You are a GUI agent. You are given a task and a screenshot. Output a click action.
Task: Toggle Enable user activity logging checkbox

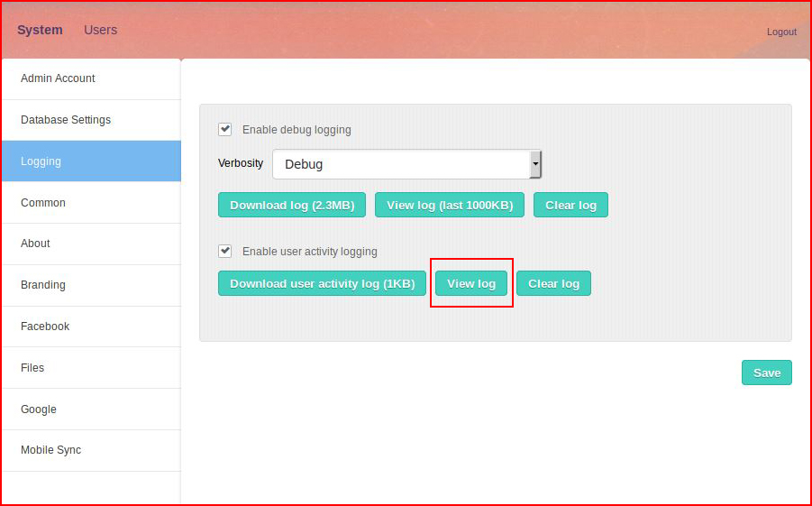coord(224,251)
